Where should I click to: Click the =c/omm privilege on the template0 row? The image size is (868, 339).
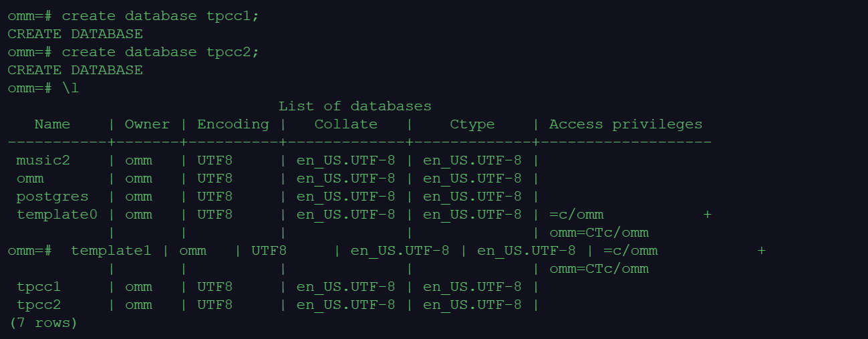[576, 214]
